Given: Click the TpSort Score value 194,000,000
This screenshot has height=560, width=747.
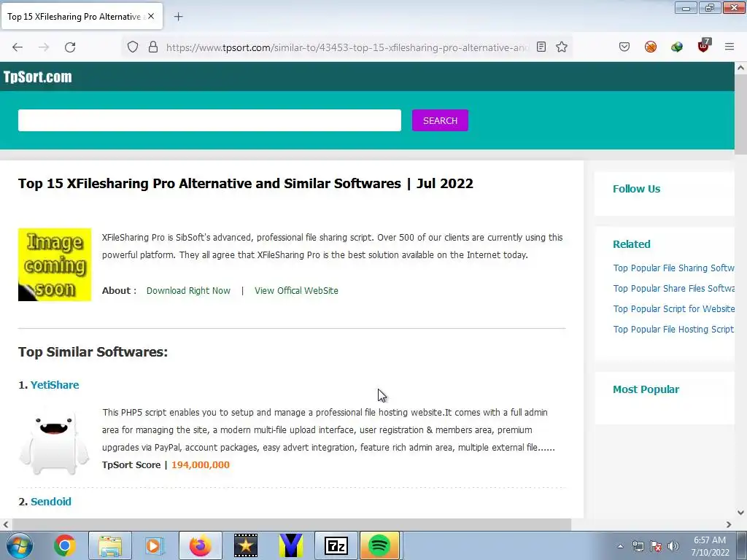Looking at the screenshot, I should click(x=201, y=464).
